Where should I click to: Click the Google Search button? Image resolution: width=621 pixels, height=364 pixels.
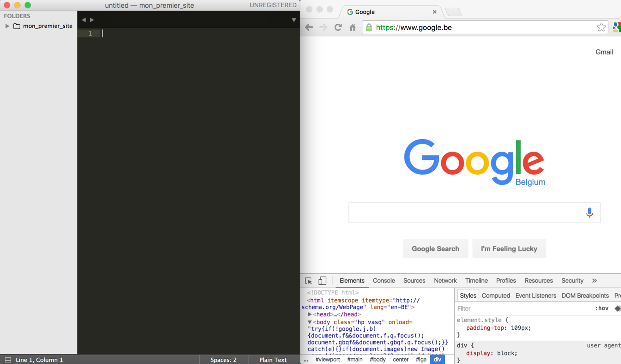click(436, 249)
